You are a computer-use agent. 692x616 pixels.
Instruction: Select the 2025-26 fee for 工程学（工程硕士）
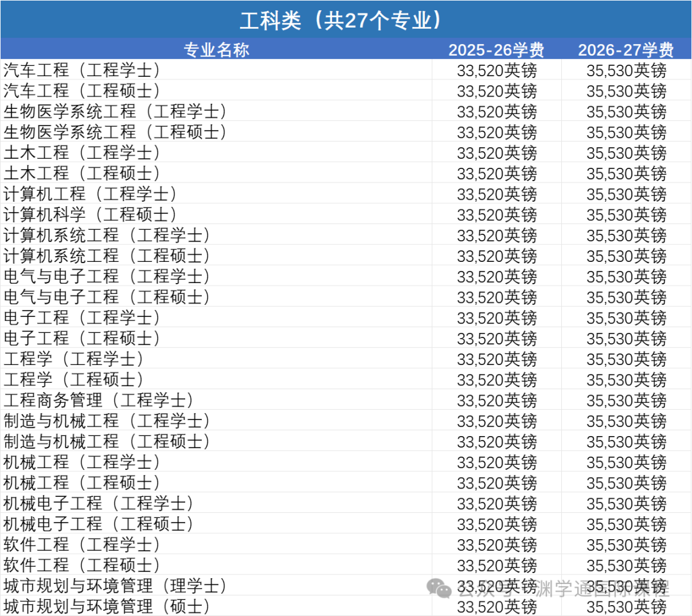[x=497, y=380]
